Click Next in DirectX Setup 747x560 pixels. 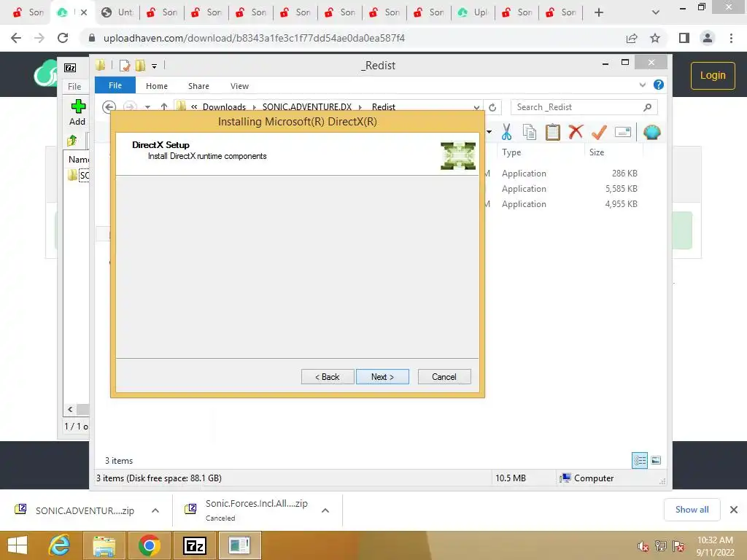point(382,377)
